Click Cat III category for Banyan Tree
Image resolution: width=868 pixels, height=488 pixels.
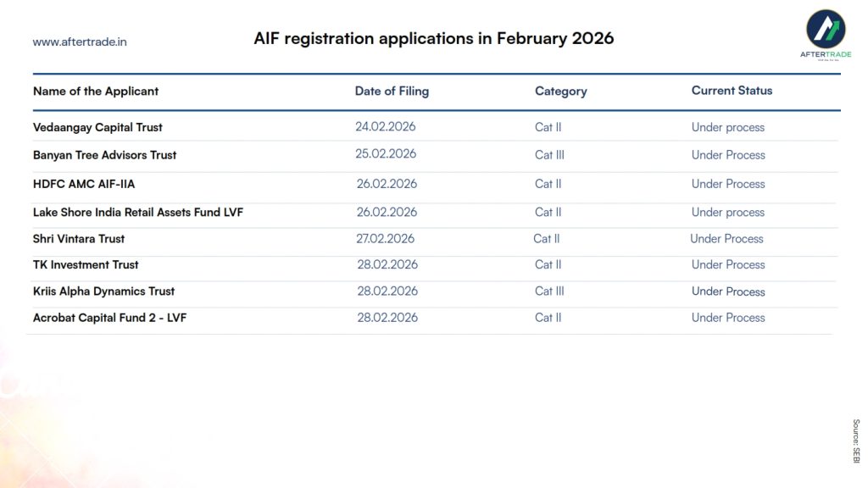549,155
